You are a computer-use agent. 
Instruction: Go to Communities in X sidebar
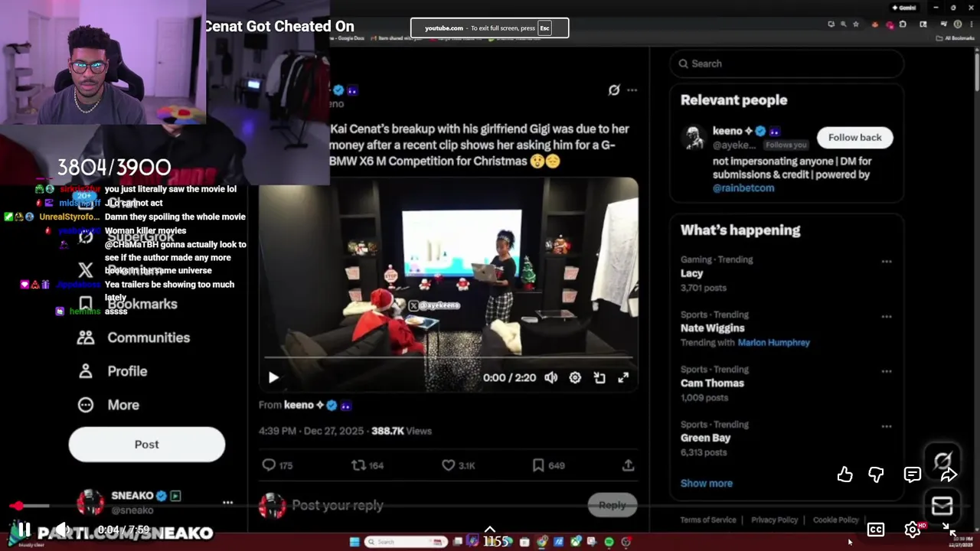pyautogui.click(x=133, y=337)
